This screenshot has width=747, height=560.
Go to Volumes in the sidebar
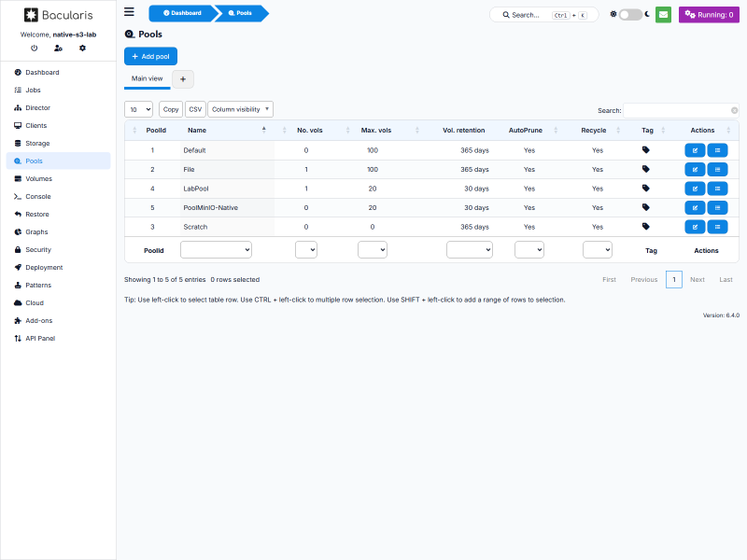pyautogui.click(x=58, y=178)
